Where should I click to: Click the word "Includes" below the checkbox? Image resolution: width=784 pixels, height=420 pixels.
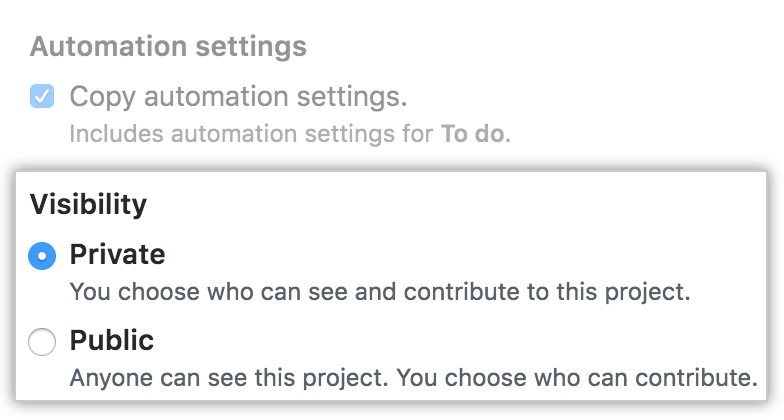coord(107,133)
